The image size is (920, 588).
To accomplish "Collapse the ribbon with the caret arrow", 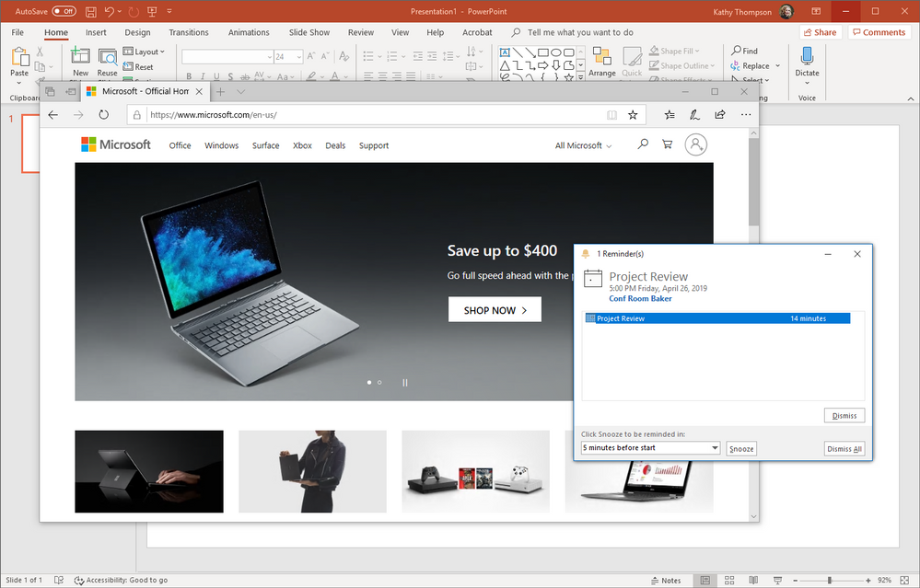I will click(x=910, y=98).
